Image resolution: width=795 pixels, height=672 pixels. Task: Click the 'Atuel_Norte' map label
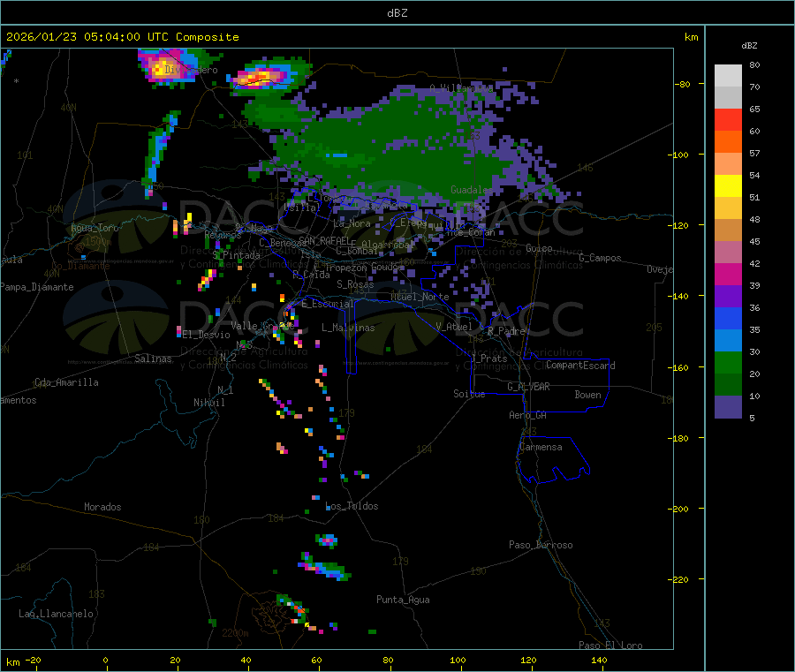coord(420,297)
